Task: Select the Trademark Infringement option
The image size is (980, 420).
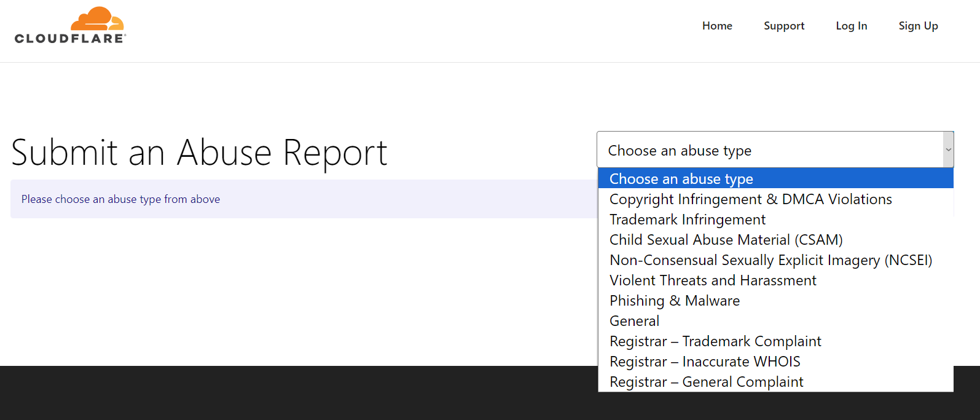Action: (x=687, y=220)
